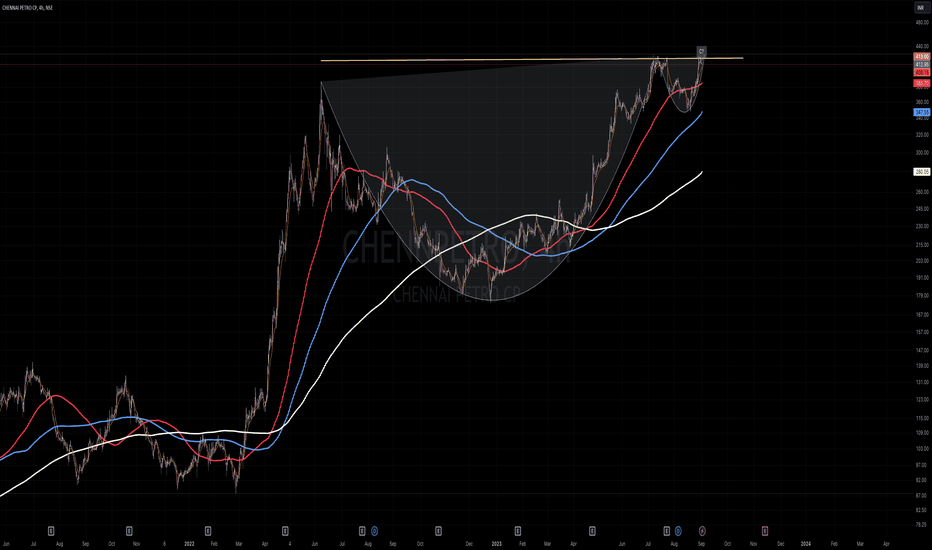Select the 419.00 price label
This screenshot has width=932, height=550.
(922, 57)
